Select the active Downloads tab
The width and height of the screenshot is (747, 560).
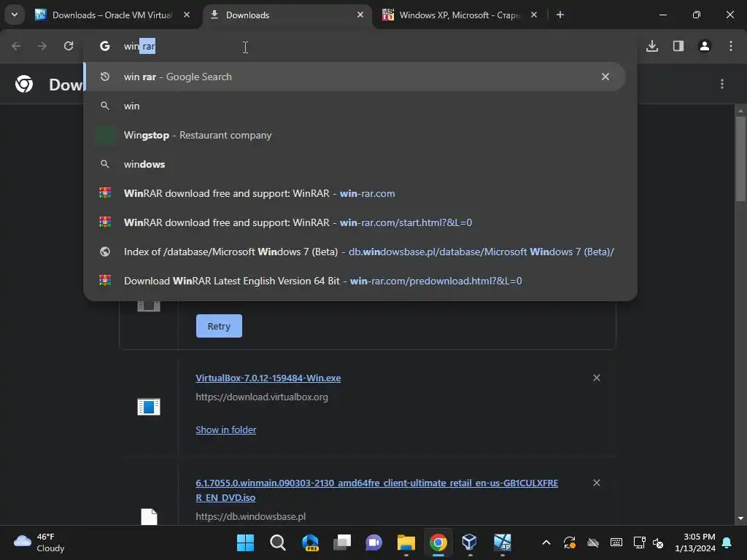tap(287, 15)
